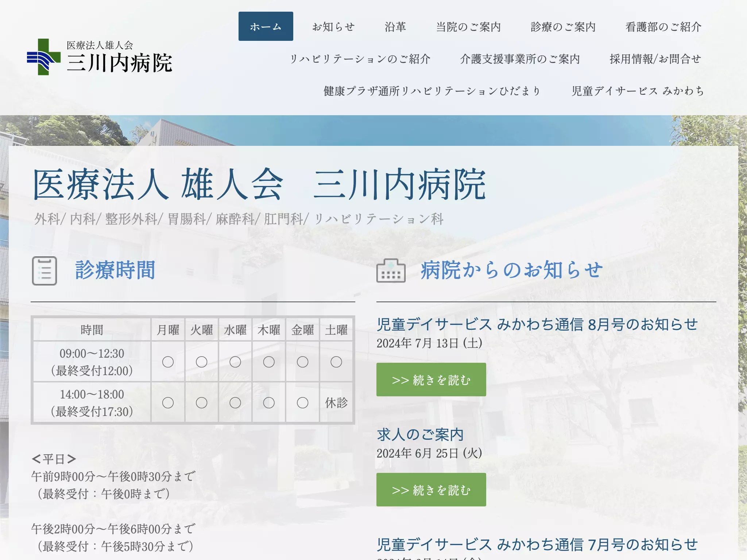This screenshot has height=560, width=747.
Task: Open 児童デイサービス みかわち menu item
Action: click(638, 91)
